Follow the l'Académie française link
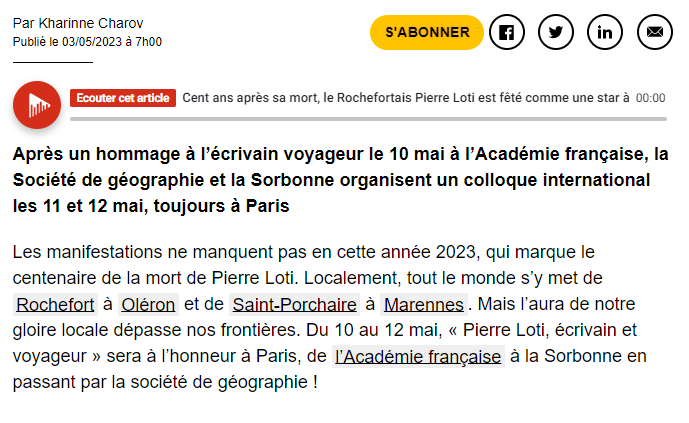 pyautogui.click(x=418, y=355)
